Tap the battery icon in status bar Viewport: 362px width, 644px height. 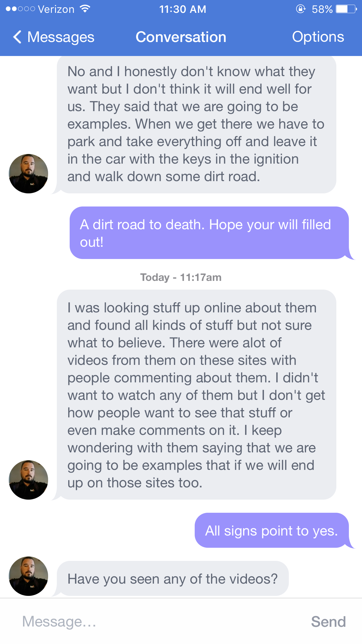346,9
